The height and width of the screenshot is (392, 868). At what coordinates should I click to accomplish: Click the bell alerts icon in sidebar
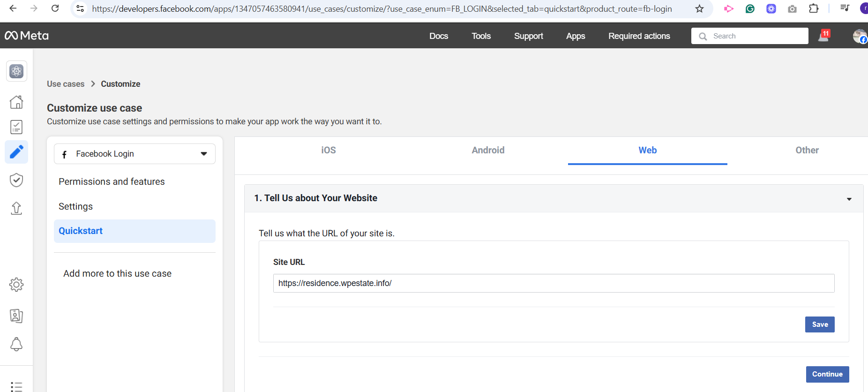[x=16, y=344]
